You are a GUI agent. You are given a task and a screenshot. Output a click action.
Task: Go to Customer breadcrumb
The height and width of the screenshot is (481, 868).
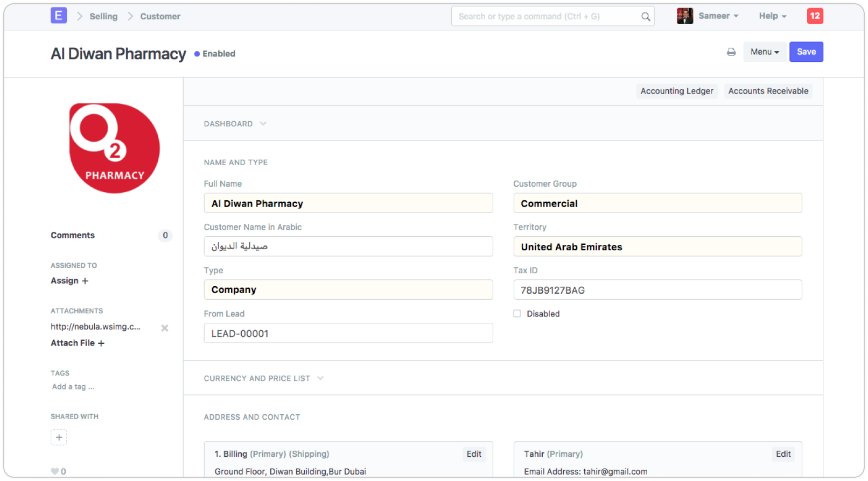[x=160, y=17]
